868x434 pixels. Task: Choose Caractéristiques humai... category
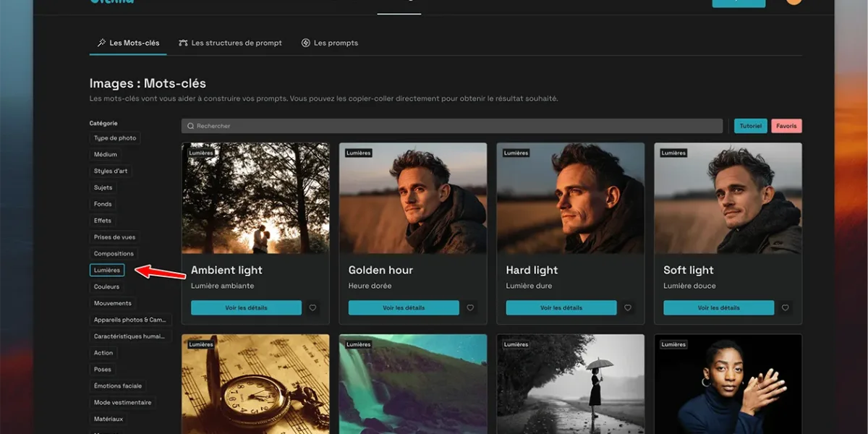(130, 336)
